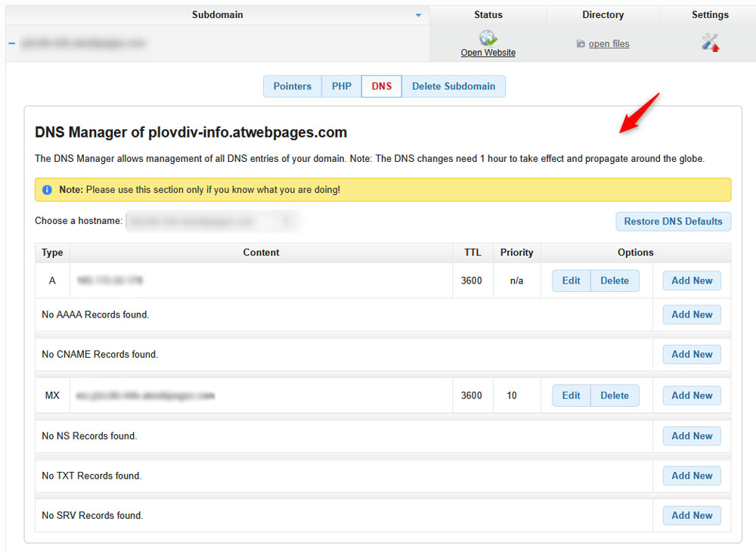Viewport: 756px width, 552px height.
Task: Switch to the PHP tab
Action: tap(341, 86)
